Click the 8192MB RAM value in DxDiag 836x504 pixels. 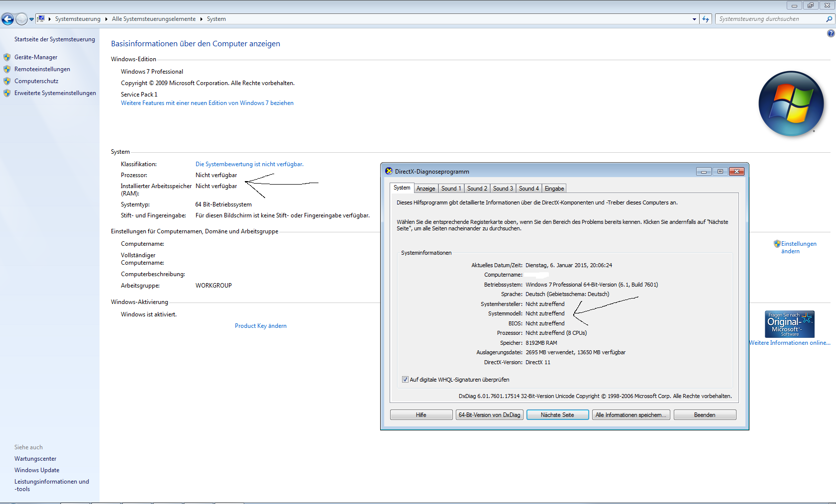pos(541,343)
